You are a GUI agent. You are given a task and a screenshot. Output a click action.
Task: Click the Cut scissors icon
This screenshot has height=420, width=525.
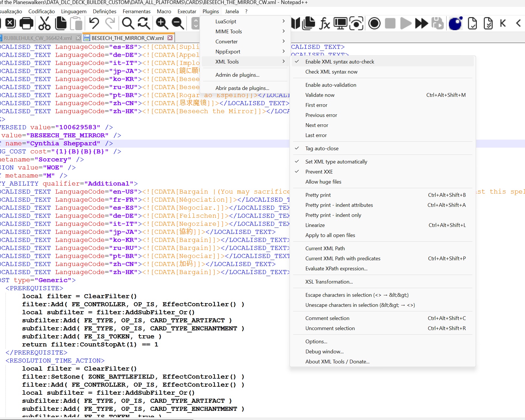(44, 24)
